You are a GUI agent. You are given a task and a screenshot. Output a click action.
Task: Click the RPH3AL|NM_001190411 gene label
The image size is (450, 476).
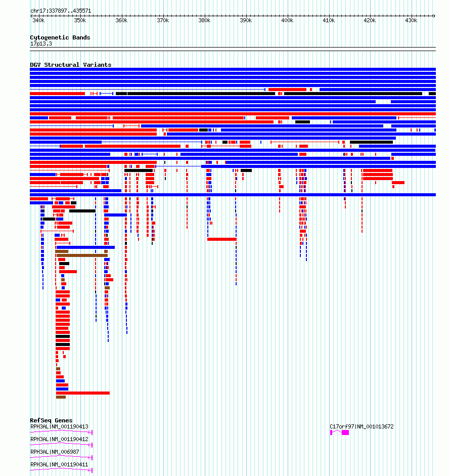(x=60, y=464)
